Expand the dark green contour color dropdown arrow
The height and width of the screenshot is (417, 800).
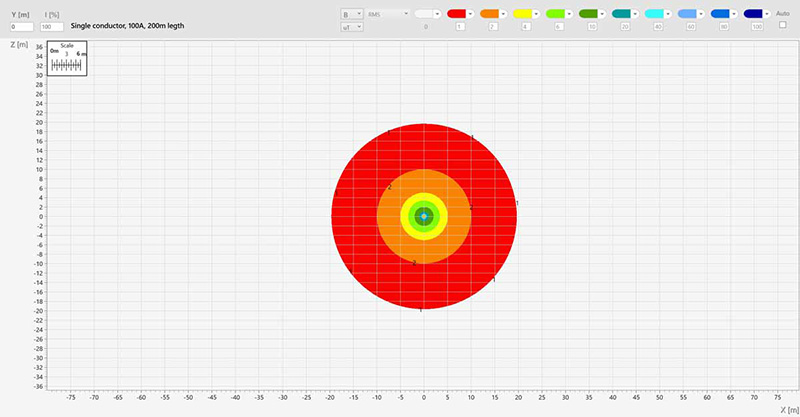602,14
